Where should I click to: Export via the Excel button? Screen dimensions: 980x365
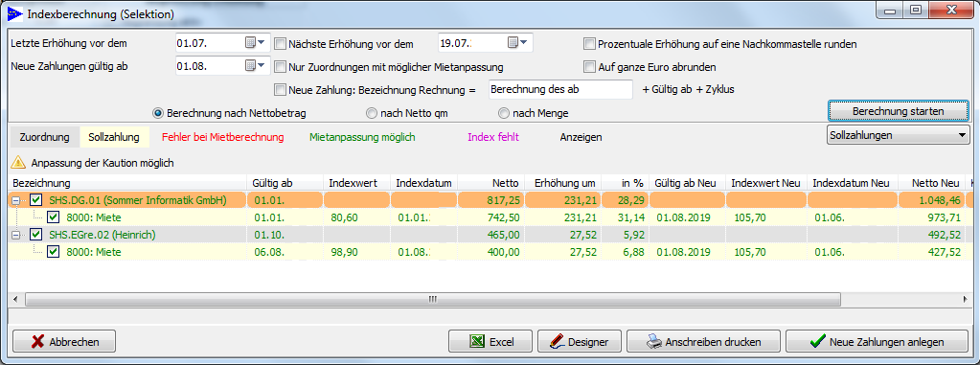pos(490,342)
